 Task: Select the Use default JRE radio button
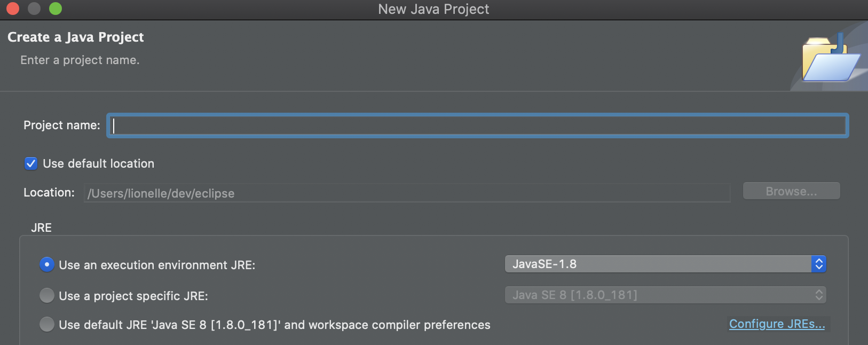click(x=47, y=324)
